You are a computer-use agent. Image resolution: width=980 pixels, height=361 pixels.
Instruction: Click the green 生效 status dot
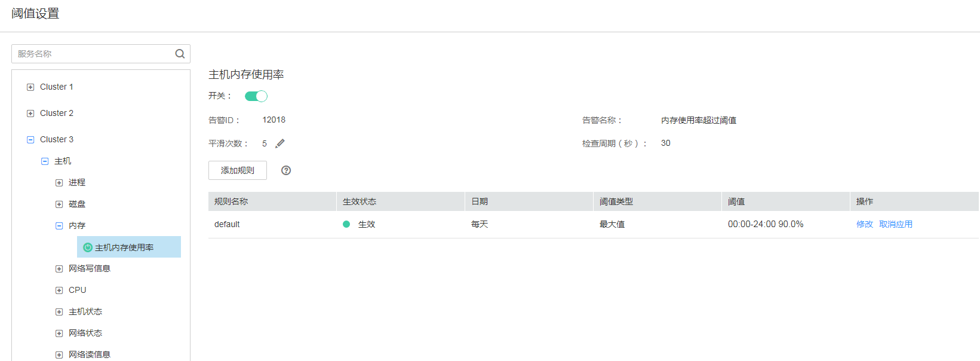pyautogui.click(x=346, y=225)
